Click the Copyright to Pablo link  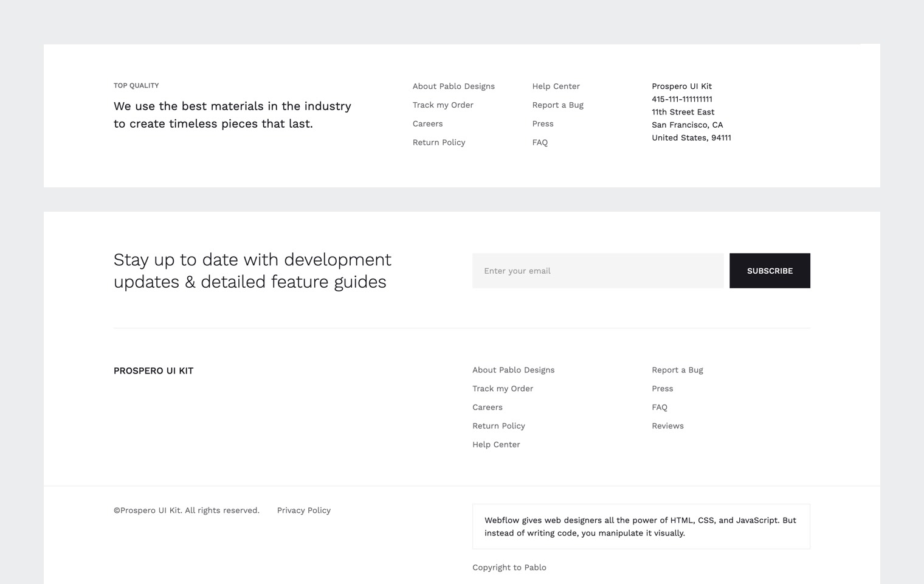point(509,568)
